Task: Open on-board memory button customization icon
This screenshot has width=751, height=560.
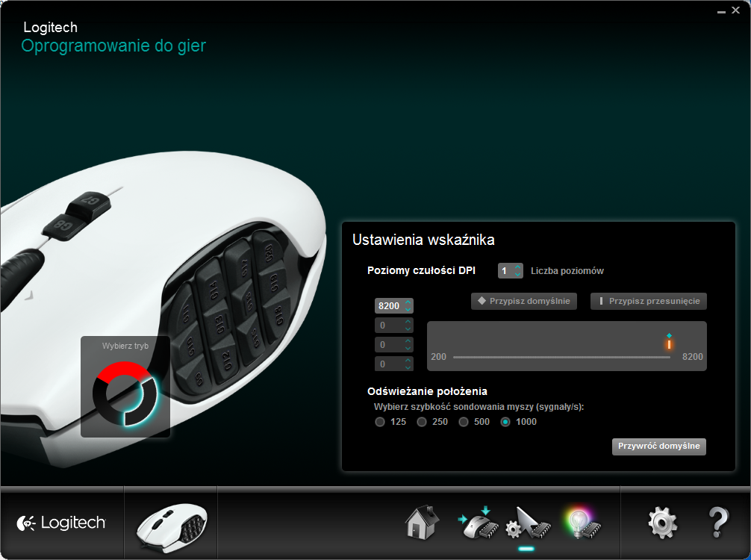Action: pyautogui.click(x=478, y=523)
